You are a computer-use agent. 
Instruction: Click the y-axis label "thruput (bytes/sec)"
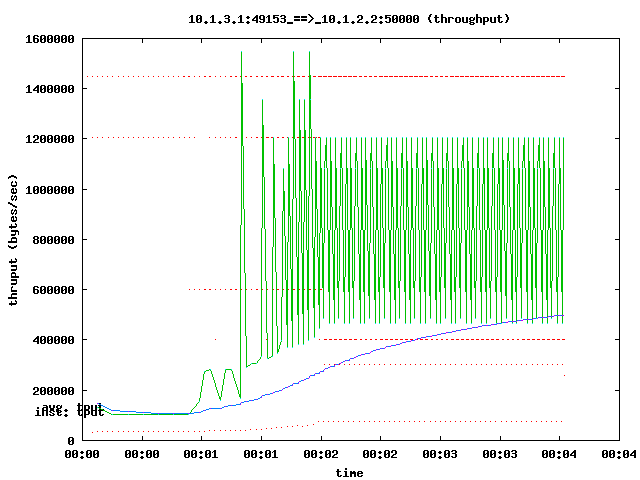click(x=15, y=240)
